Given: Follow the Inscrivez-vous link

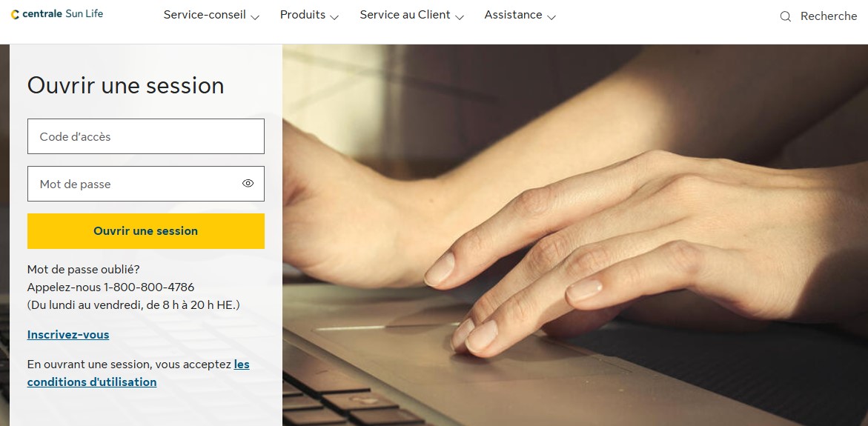Looking at the screenshot, I should 68,335.
